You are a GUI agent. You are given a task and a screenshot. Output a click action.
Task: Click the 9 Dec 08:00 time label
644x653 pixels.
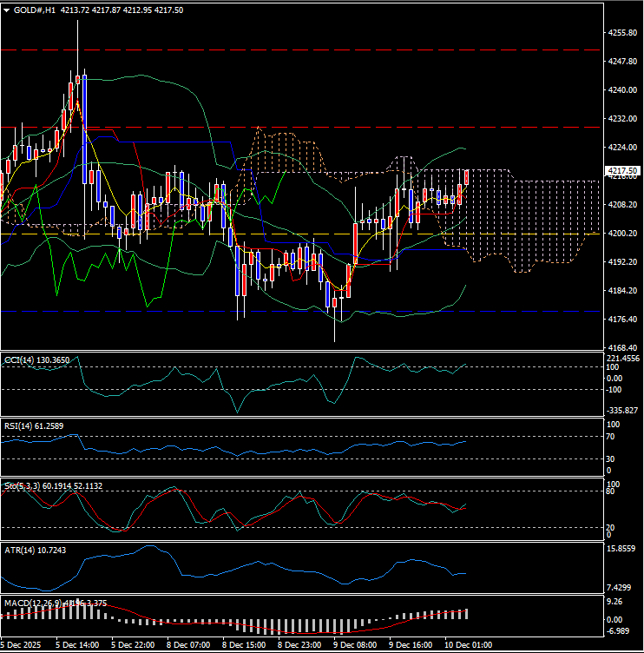353,645
